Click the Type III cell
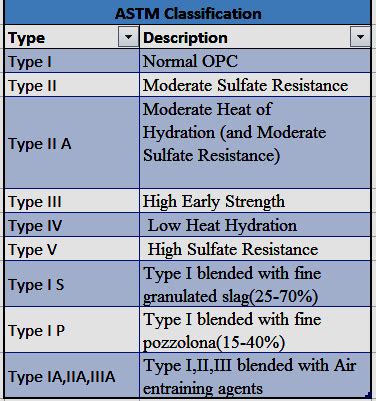The image size is (376, 401). [72, 201]
